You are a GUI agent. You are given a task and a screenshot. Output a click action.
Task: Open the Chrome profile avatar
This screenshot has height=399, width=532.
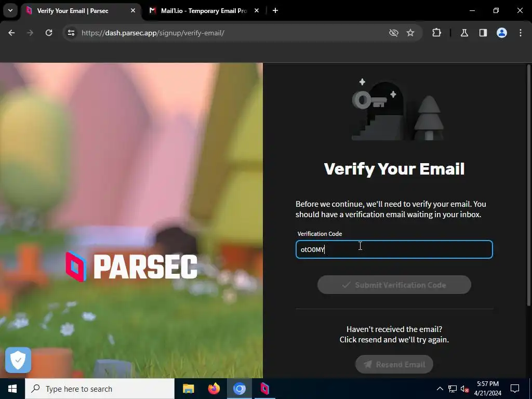502,33
